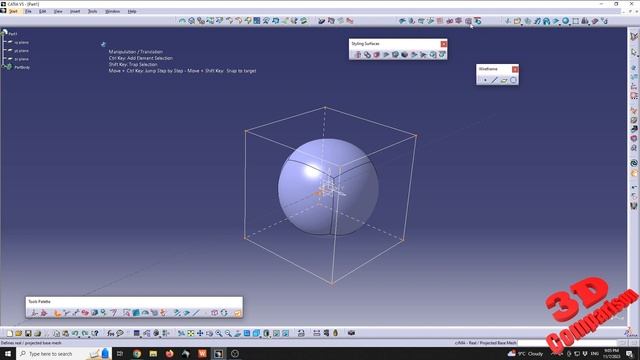
Task: Click the Point tool in Wireframe toolbar
Action: pyautogui.click(x=485, y=80)
